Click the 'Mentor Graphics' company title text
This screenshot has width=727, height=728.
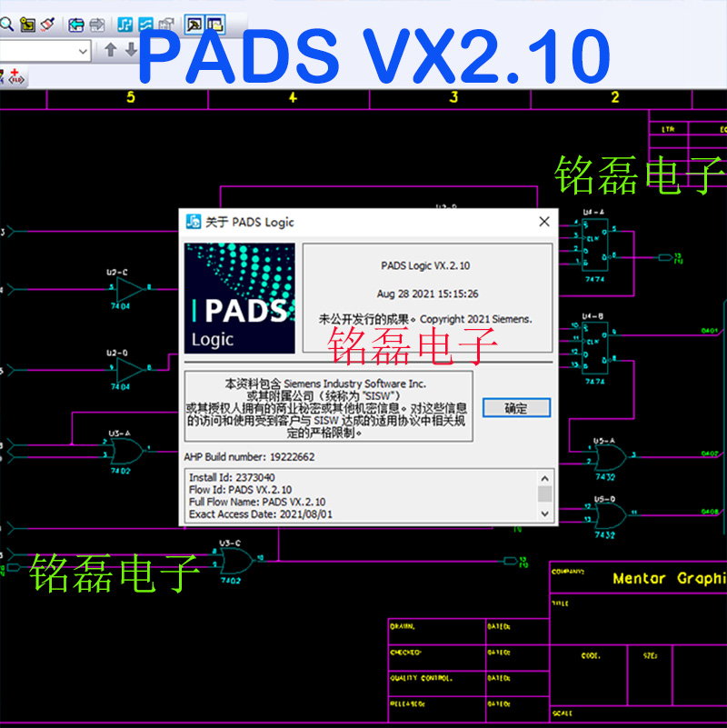click(670, 579)
